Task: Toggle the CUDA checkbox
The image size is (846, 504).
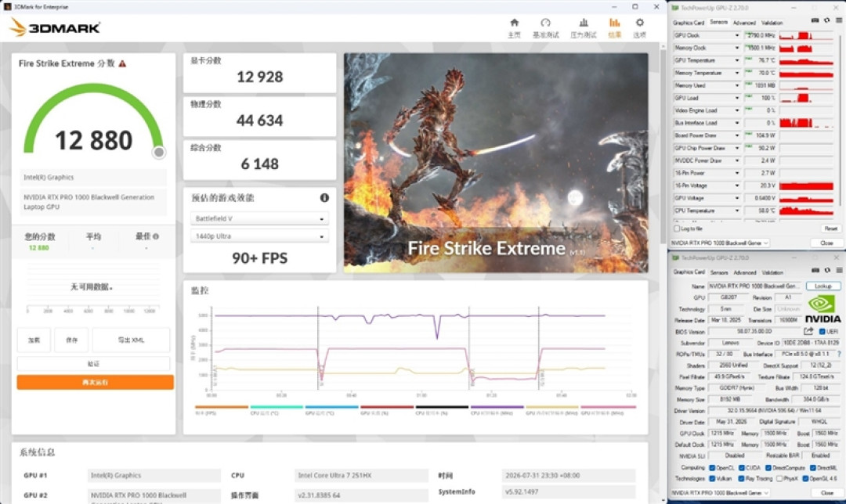Action: pos(742,468)
